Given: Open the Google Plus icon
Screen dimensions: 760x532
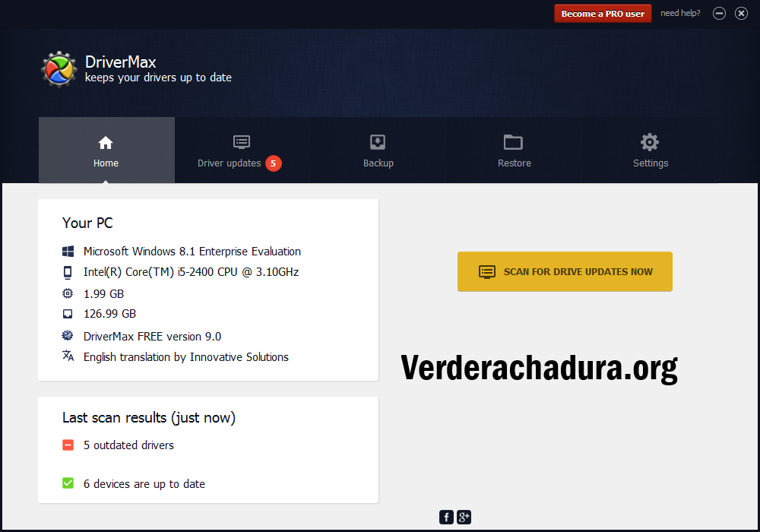Looking at the screenshot, I should click(464, 517).
